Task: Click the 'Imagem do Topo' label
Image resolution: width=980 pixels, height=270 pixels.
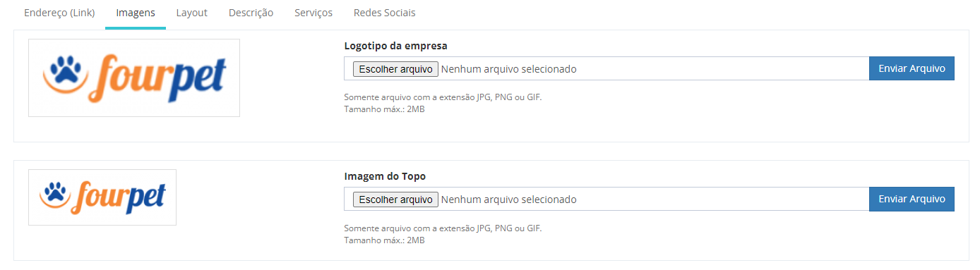Action: (x=385, y=176)
